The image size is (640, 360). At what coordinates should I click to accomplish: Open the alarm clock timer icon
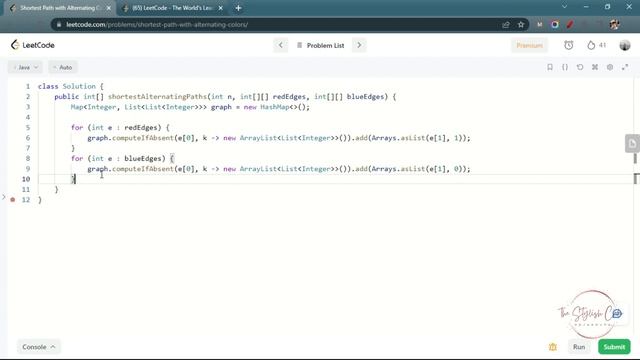(x=569, y=45)
